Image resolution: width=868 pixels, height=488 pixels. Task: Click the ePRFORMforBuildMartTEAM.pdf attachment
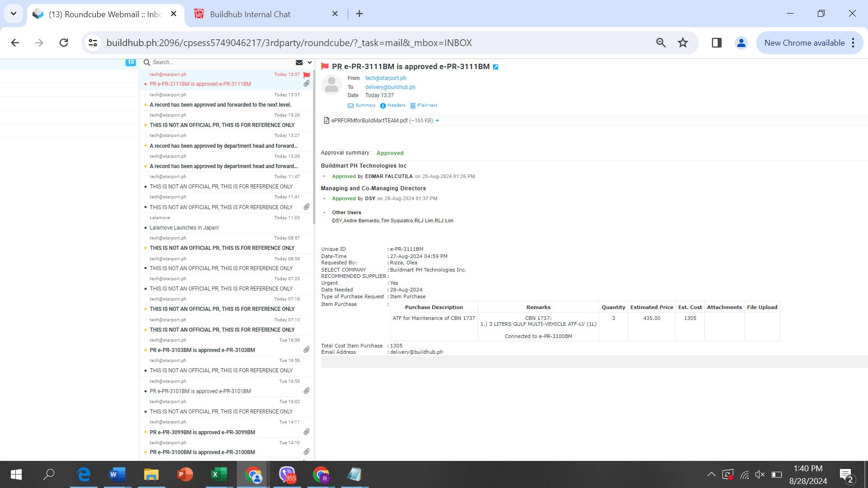pyautogui.click(x=369, y=121)
